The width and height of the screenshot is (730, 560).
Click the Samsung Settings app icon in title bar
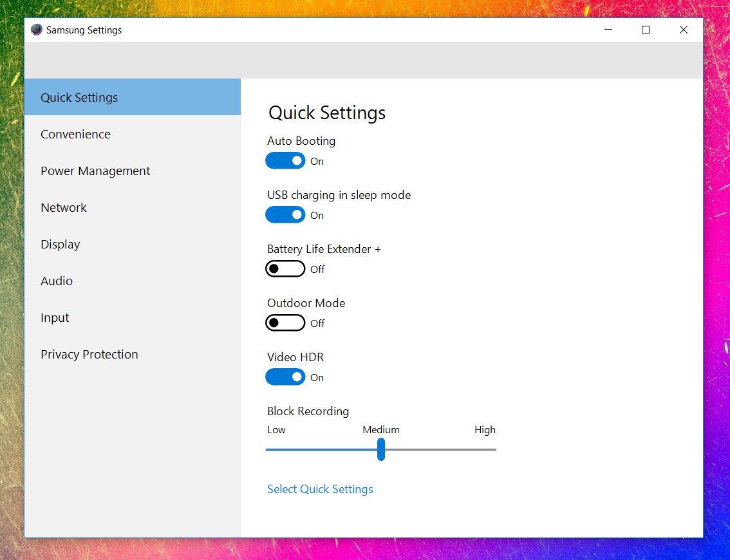tap(36, 30)
